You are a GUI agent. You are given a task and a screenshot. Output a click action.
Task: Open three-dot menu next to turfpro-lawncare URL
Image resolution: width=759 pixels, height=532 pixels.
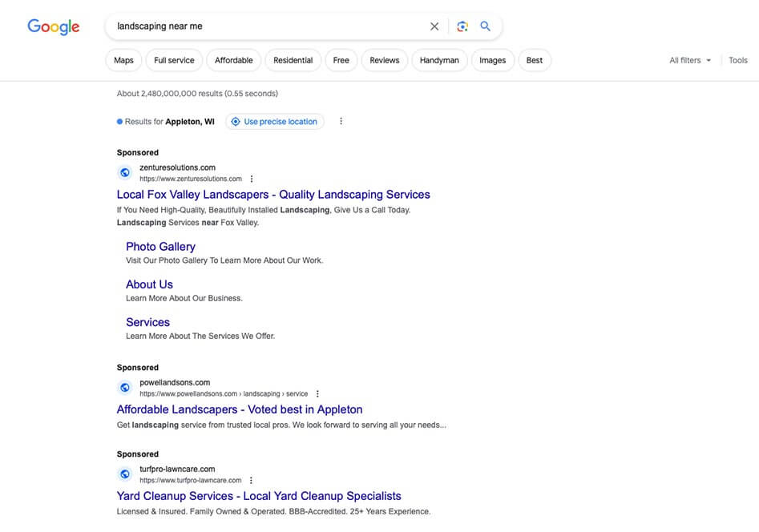click(252, 481)
